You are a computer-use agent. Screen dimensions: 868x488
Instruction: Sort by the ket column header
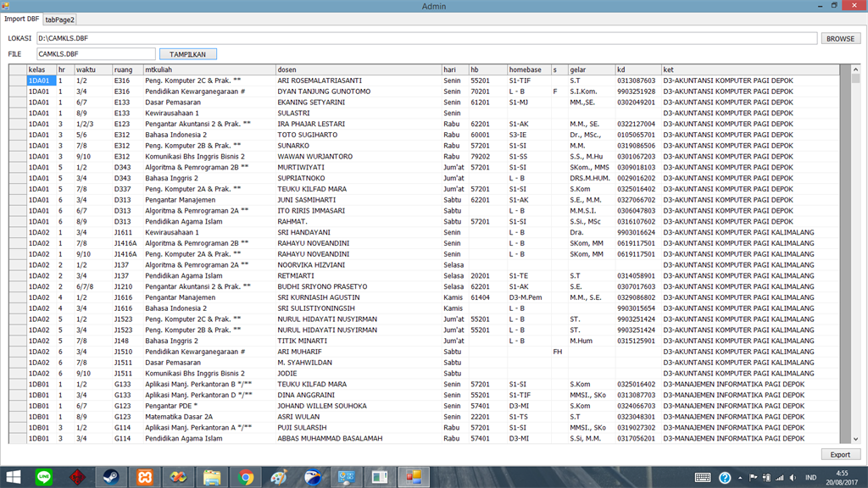pos(750,69)
